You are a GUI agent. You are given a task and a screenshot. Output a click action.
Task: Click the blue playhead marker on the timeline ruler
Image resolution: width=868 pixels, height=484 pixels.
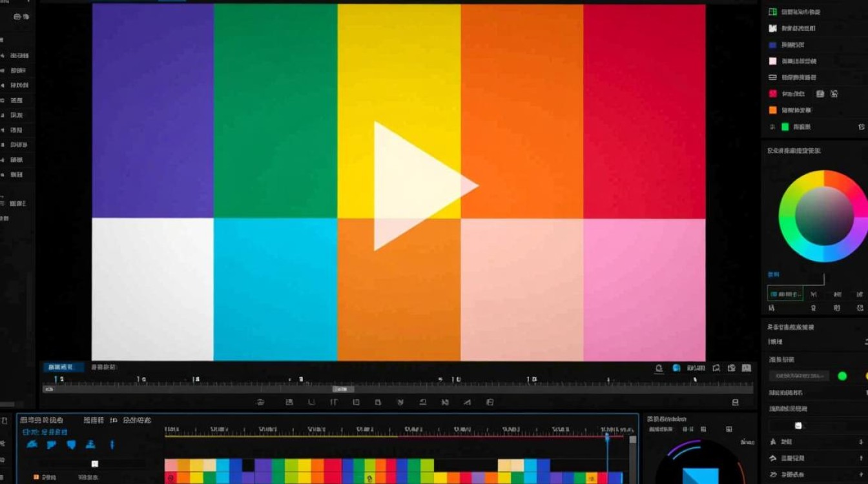pos(606,437)
